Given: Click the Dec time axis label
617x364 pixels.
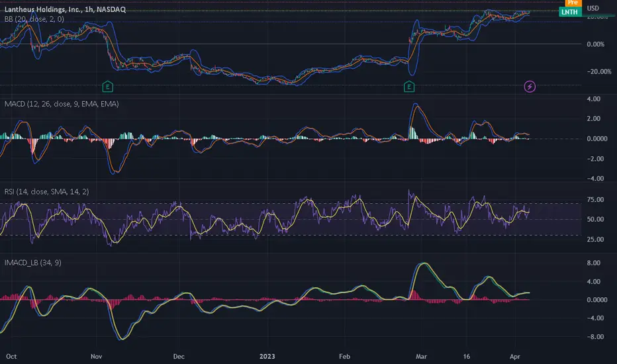Looking at the screenshot, I should point(179,357).
